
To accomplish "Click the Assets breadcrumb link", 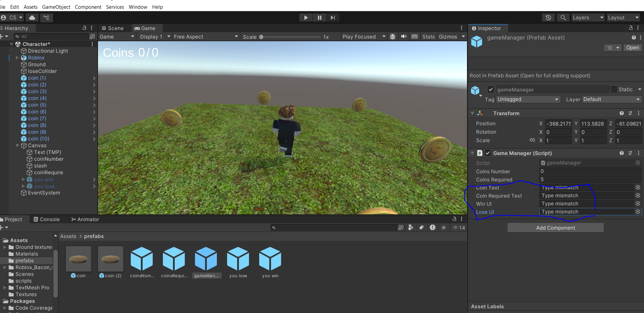I will [68, 236].
